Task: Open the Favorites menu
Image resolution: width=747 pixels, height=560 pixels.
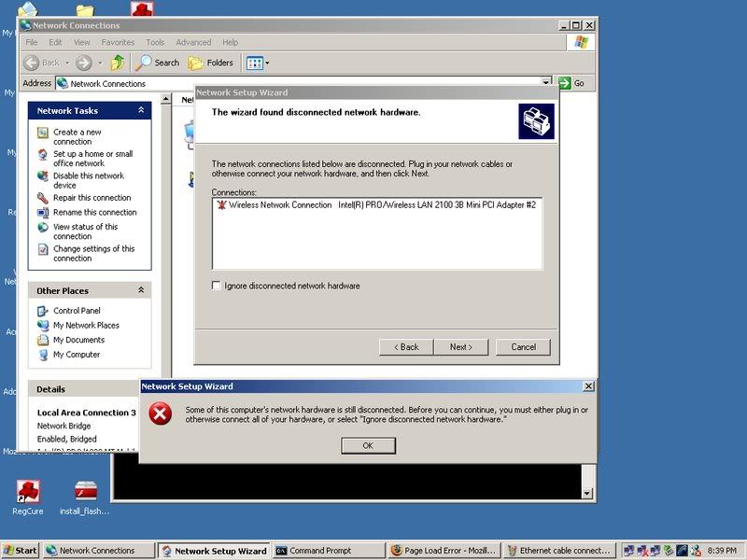Action: point(118,42)
